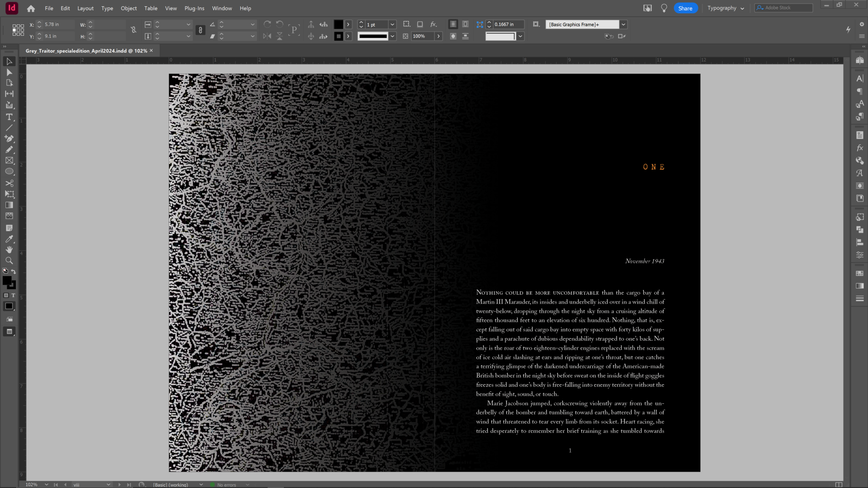Image resolution: width=868 pixels, height=488 pixels.
Task: Open the page number dropdown
Action: click(108, 484)
